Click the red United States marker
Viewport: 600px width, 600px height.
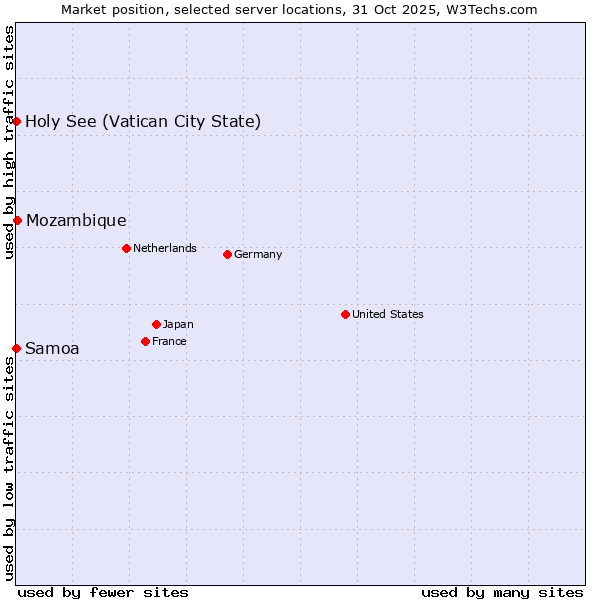point(345,314)
